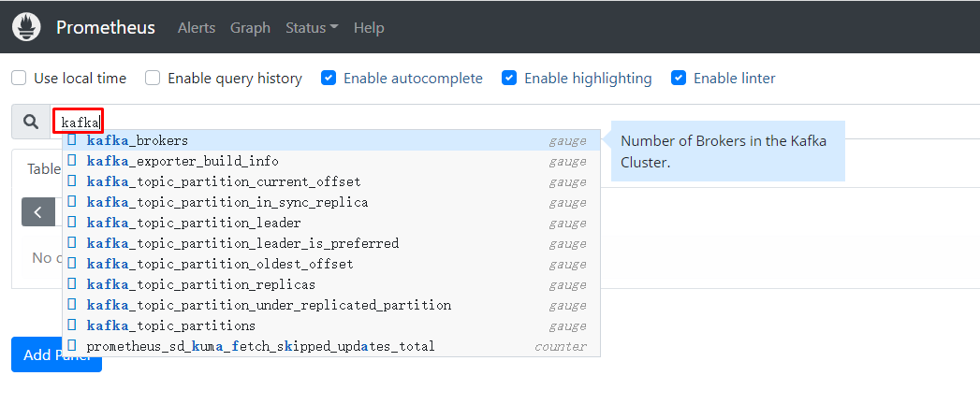Click the Prometheus brand title
980x419 pixels.
(x=106, y=27)
